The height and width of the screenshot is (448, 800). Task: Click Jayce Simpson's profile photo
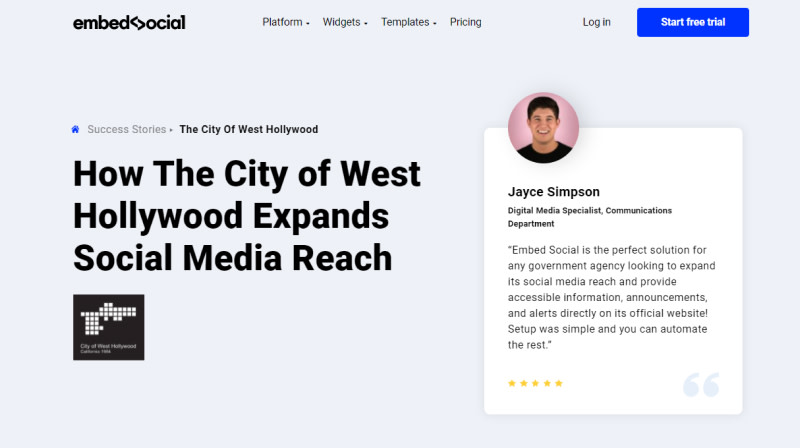point(543,128)
